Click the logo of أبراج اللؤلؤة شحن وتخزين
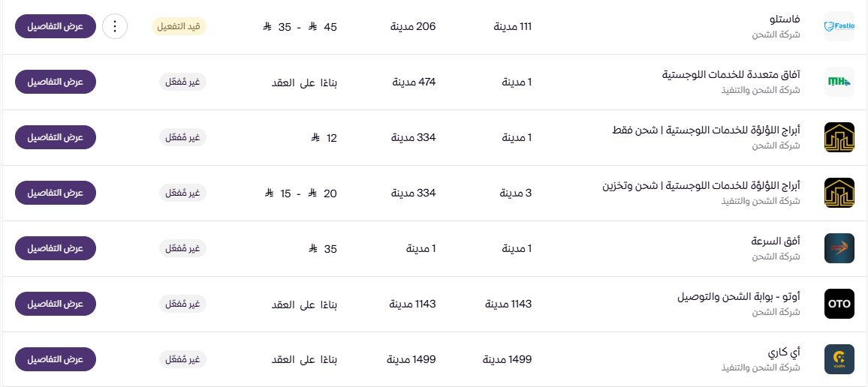 (839, 193)
